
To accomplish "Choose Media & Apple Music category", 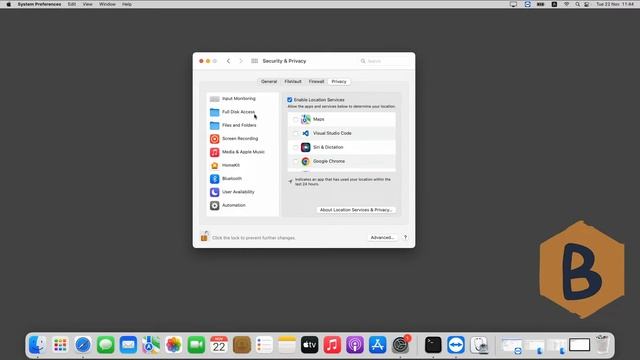I will coord(242,152).
